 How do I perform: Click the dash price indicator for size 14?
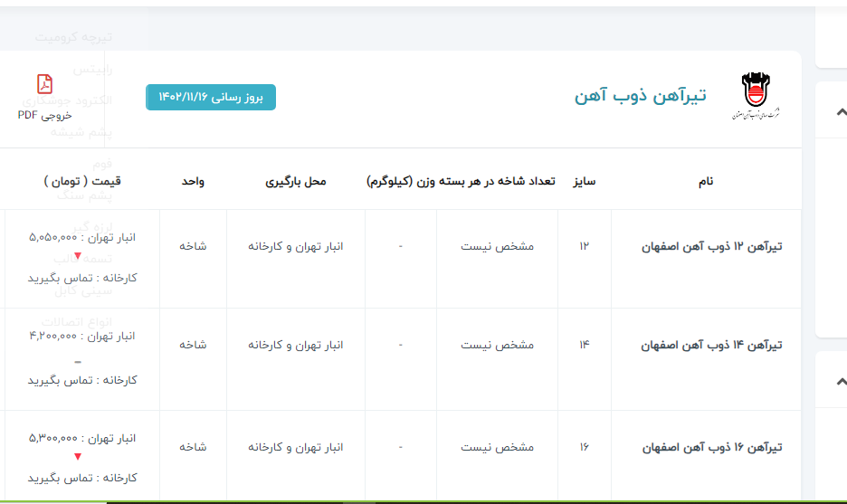(78, 361)
